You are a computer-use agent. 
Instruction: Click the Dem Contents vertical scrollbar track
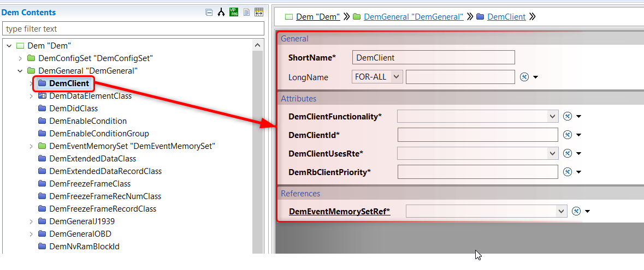257,152
